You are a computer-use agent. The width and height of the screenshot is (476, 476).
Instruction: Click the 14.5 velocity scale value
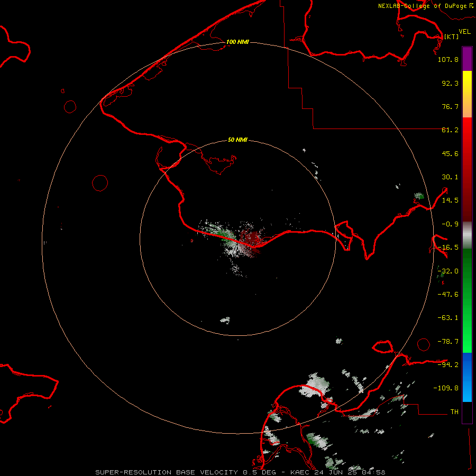pyautogui.click(x=450, y=200)
